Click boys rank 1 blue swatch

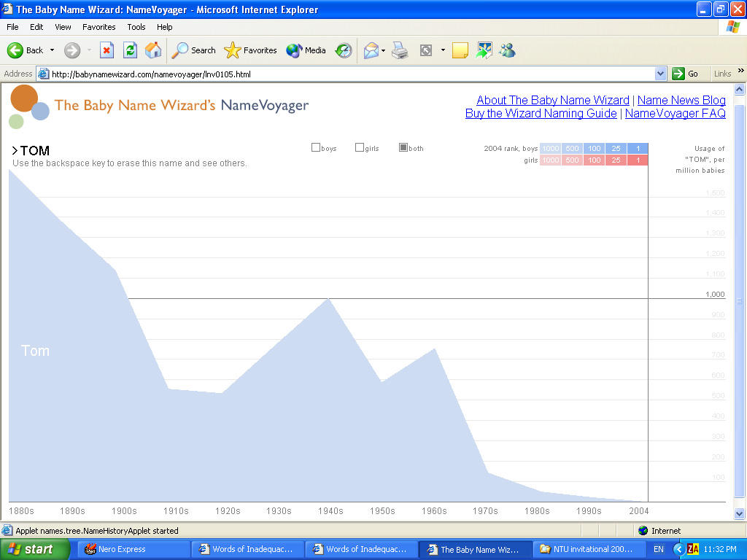click(638, 148)
